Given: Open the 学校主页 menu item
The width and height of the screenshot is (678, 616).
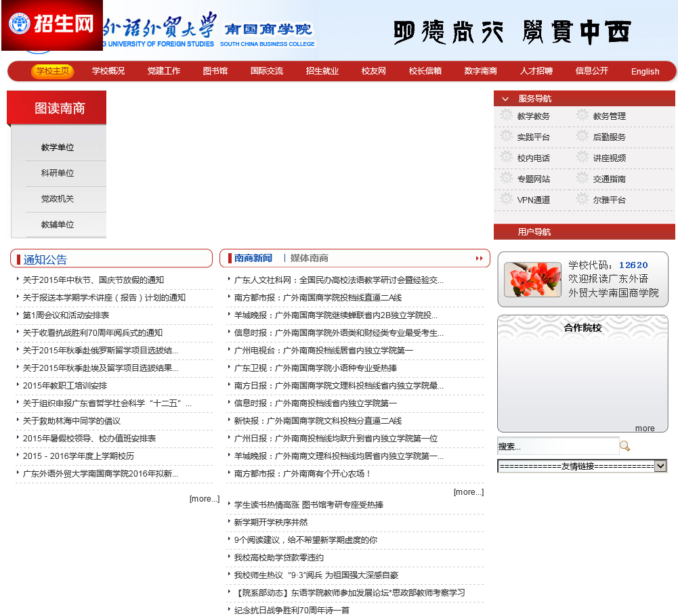Looking at the screenshot, I should (53, 71).
